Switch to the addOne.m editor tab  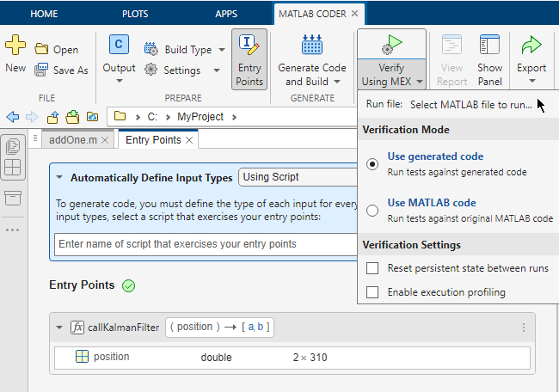coord(73,139)
